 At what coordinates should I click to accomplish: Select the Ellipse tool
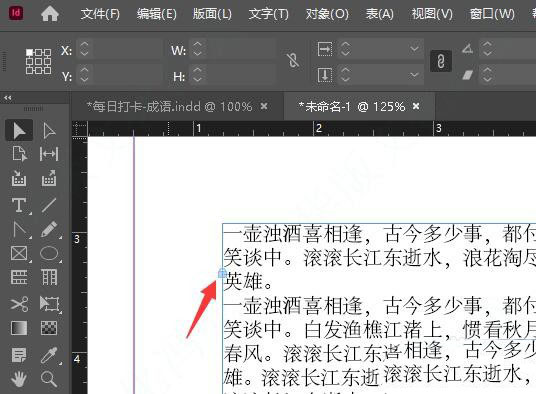[x=49, y=253]
